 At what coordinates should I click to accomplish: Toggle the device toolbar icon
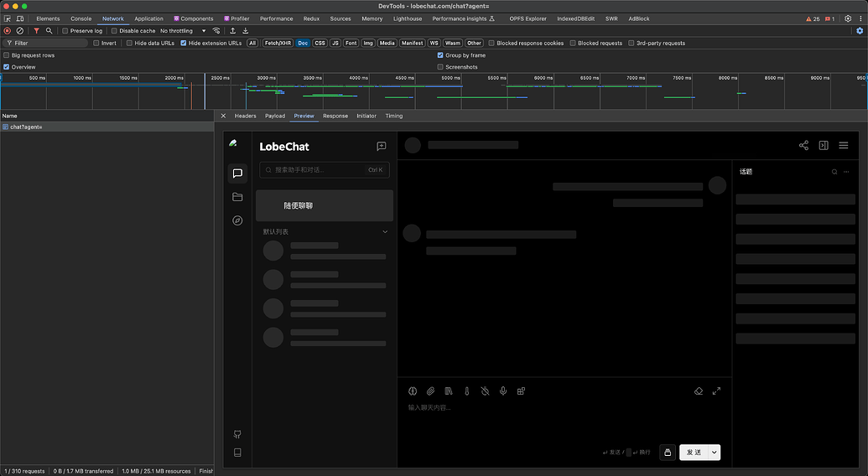click(x=20, y=18)
